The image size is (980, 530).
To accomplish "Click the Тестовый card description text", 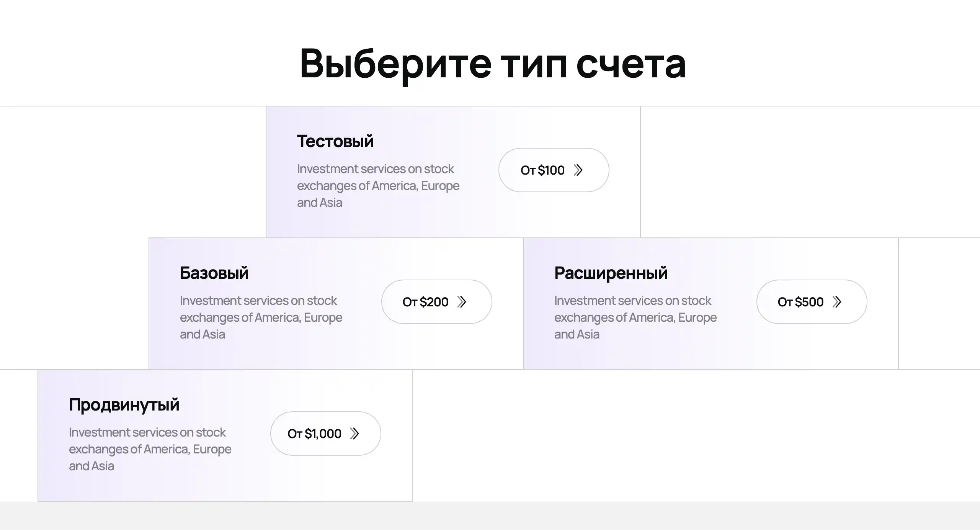I will click(x=378, y=185).
